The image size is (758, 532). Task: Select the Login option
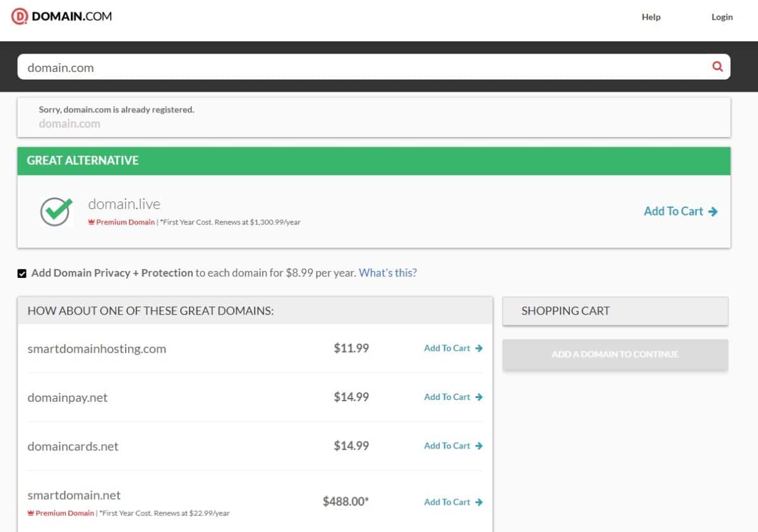click(x=722, y=17)
